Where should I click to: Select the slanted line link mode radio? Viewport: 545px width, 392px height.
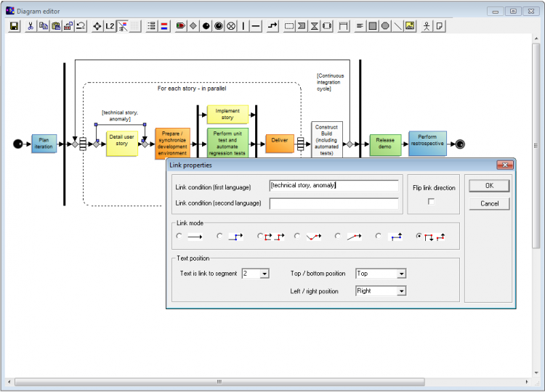coord(337,236)
